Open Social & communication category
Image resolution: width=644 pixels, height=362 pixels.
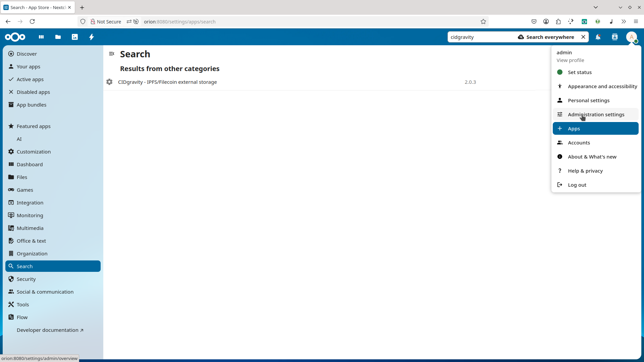pyautogui.click(x=53, y=292)
